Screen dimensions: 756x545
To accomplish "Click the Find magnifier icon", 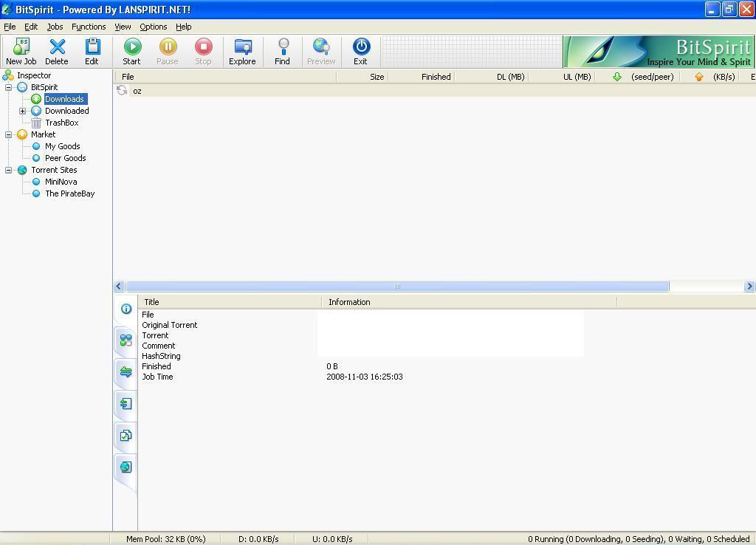I will point(283,47).
